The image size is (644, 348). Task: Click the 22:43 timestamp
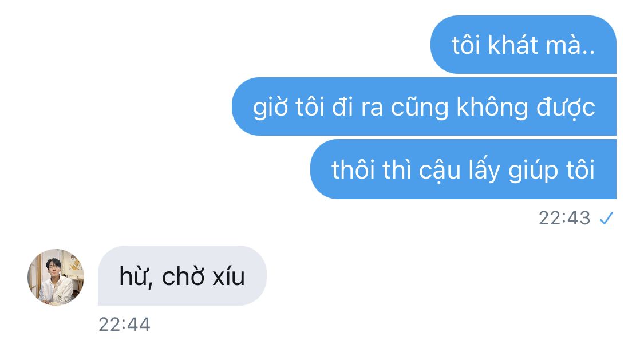tap(564, 218)
